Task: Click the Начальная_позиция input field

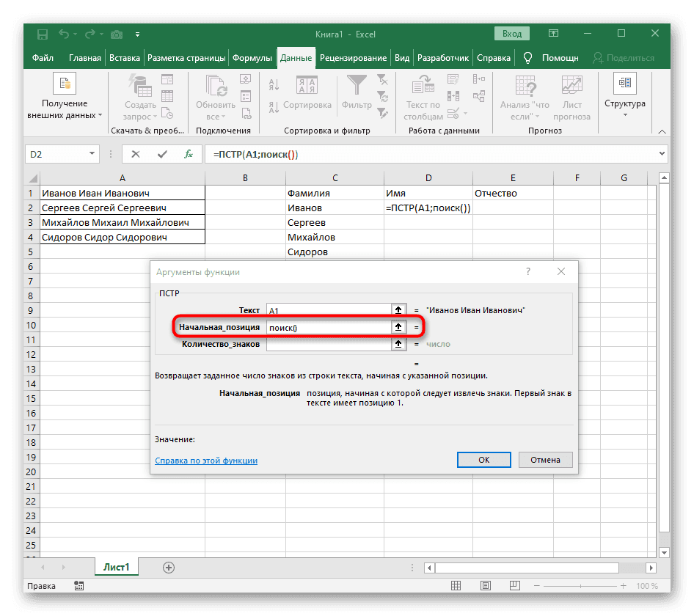Action: click(x=330, y=327)
